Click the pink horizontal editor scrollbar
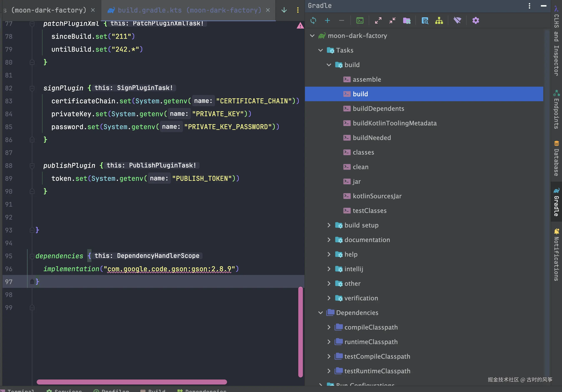Screen dimensions: 562x392 point(132,382)
